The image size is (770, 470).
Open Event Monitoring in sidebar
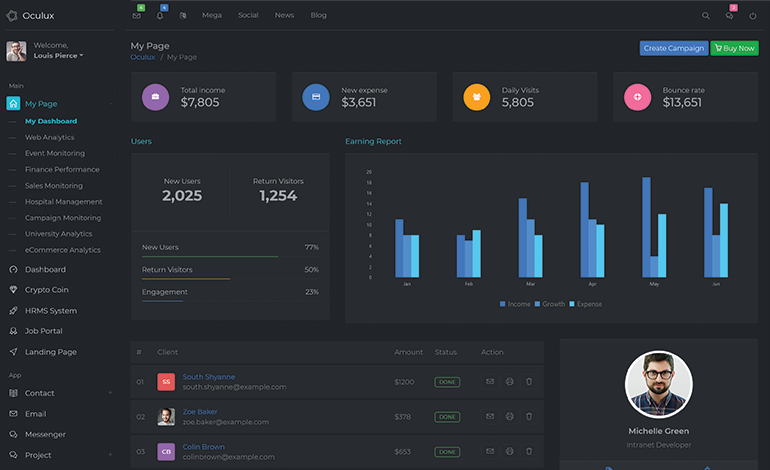pos(55,153)
